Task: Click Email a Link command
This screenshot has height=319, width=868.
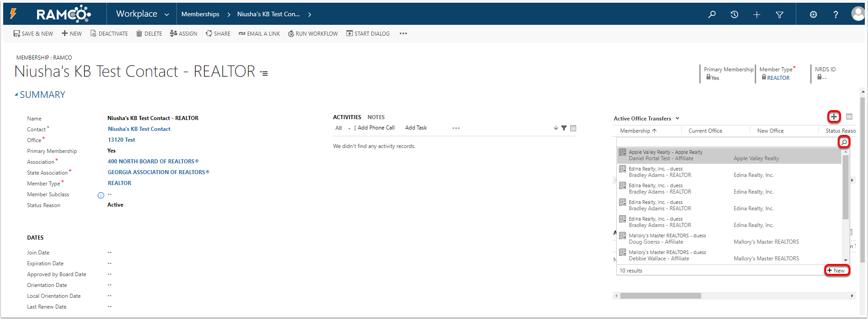Action: pos(259,33)
